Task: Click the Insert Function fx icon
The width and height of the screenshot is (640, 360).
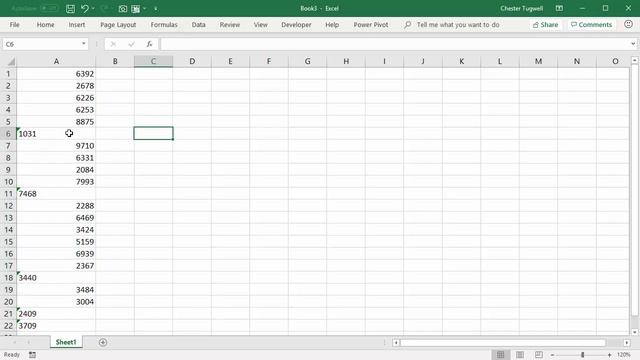Action: pyautogui.click(x=149, y=44)
